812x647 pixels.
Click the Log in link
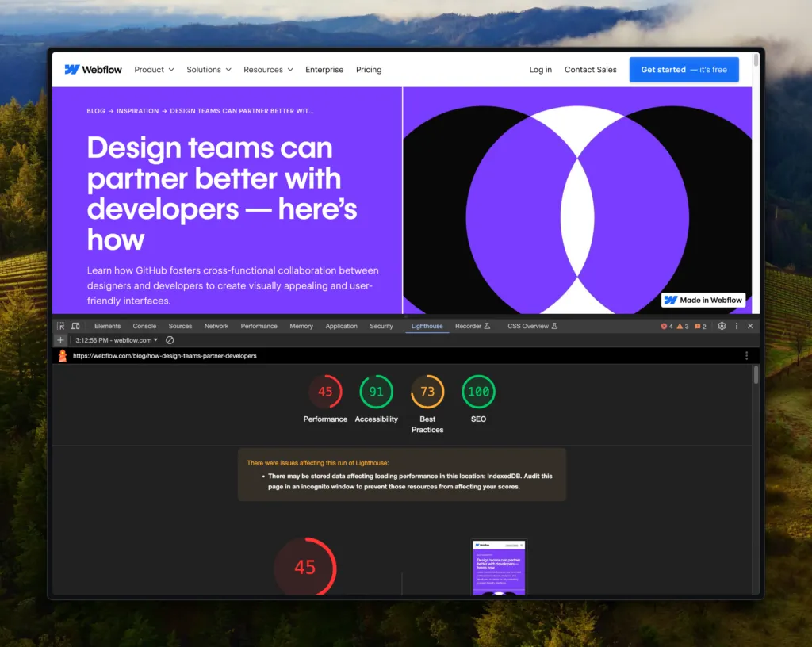pos(541,69)
